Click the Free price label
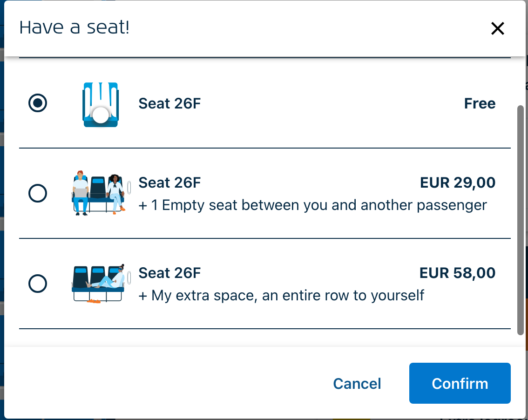Screen dimensions: 528x420 tap(480, 103)
